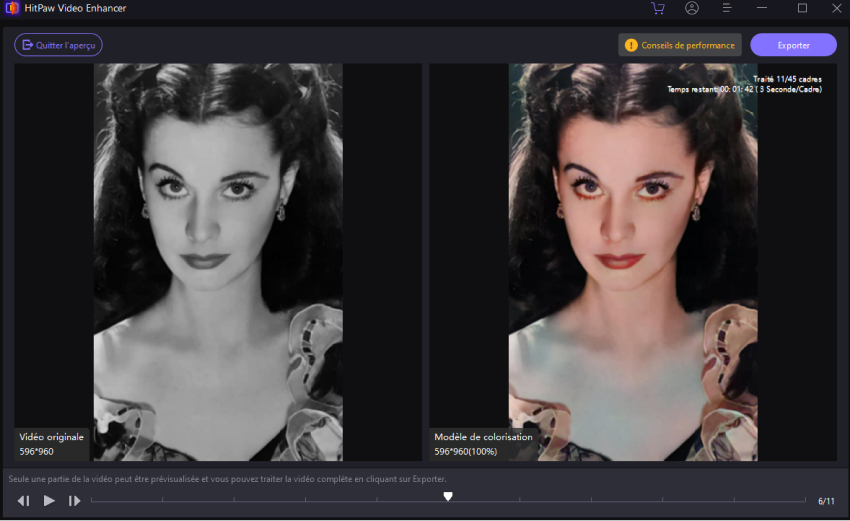Click the Vidéo originale label
The height and width of the screenshot is (521, 850).
pos(52,437)
